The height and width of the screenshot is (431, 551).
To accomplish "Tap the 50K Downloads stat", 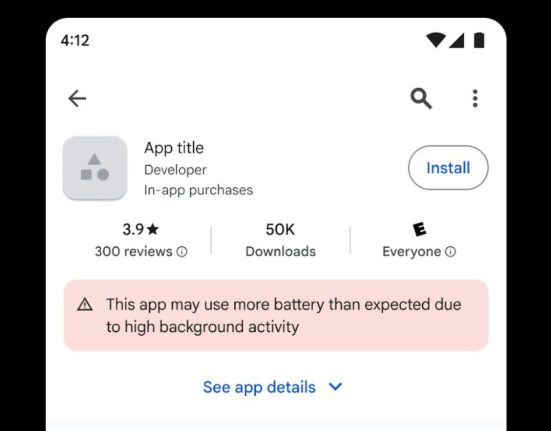I will coord(280,240).
